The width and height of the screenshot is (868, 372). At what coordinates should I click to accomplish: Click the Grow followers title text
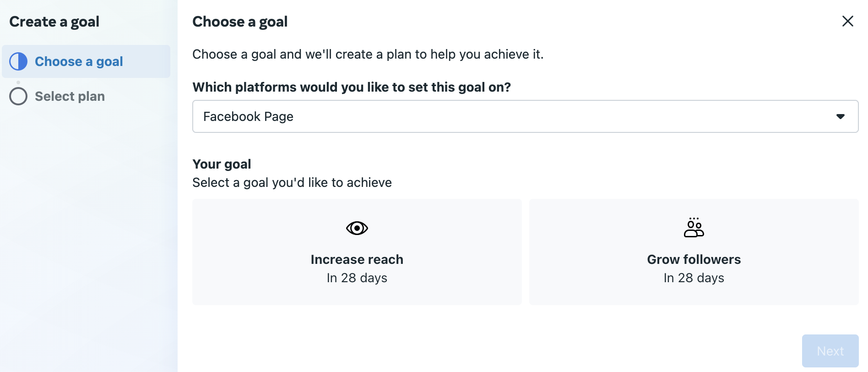[694, 259]
